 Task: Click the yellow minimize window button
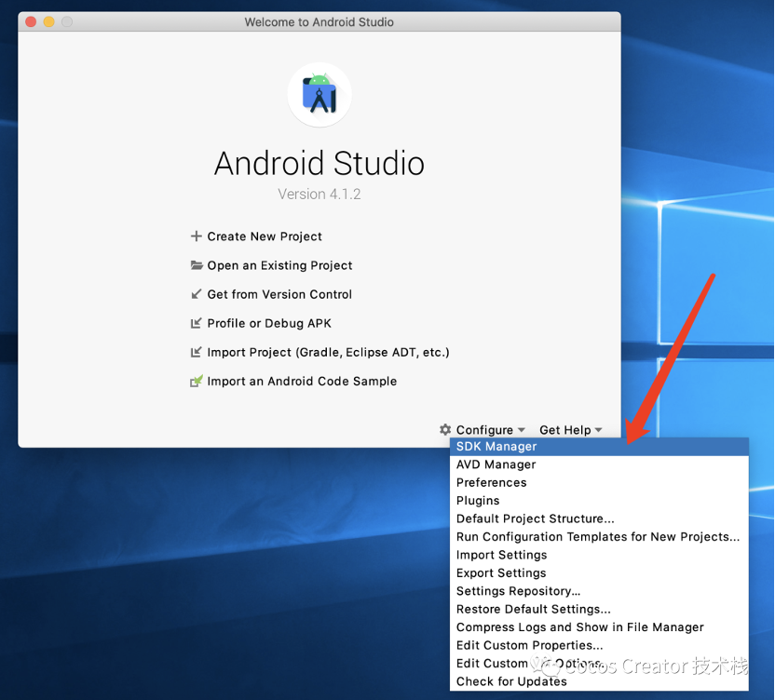pyautogui.click(x=49, y=21)
